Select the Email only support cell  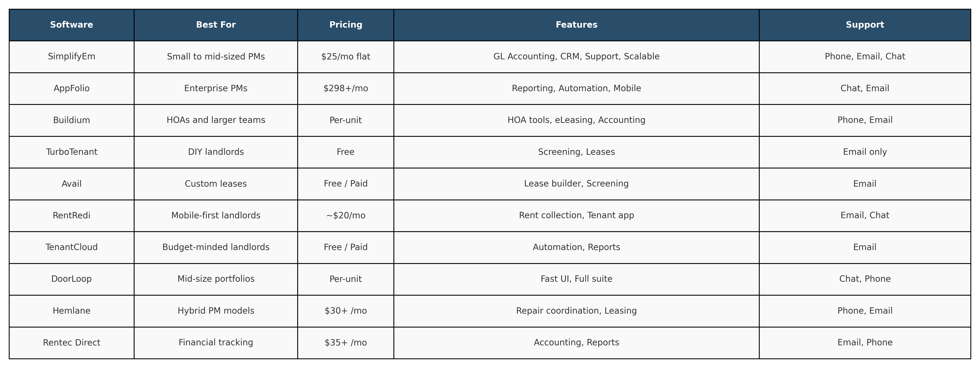(865, 152)
